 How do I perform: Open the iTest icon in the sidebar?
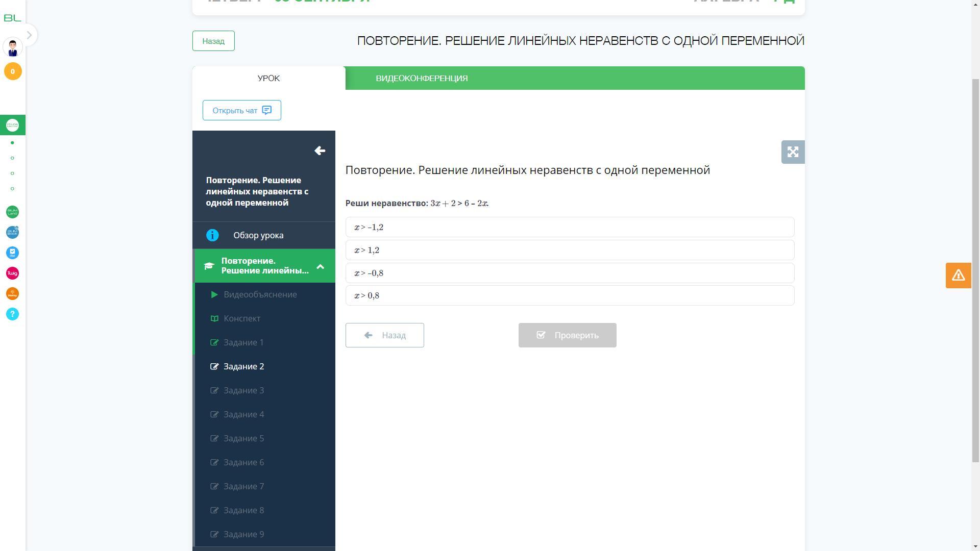tap(12, 253)
